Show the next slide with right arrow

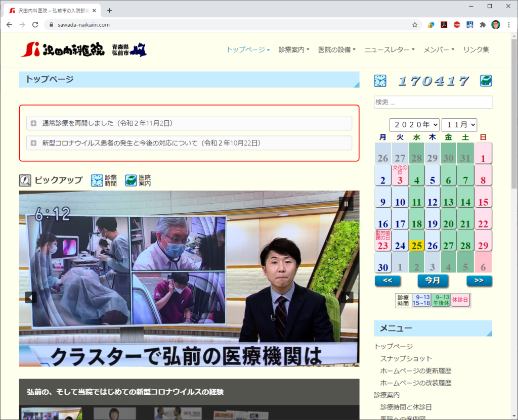tap(347, 297)
